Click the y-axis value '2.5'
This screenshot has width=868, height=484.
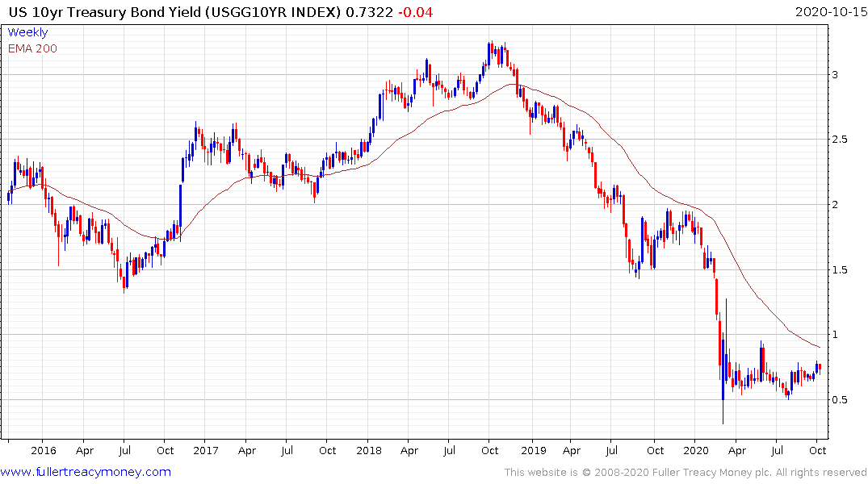click(840, 140)
